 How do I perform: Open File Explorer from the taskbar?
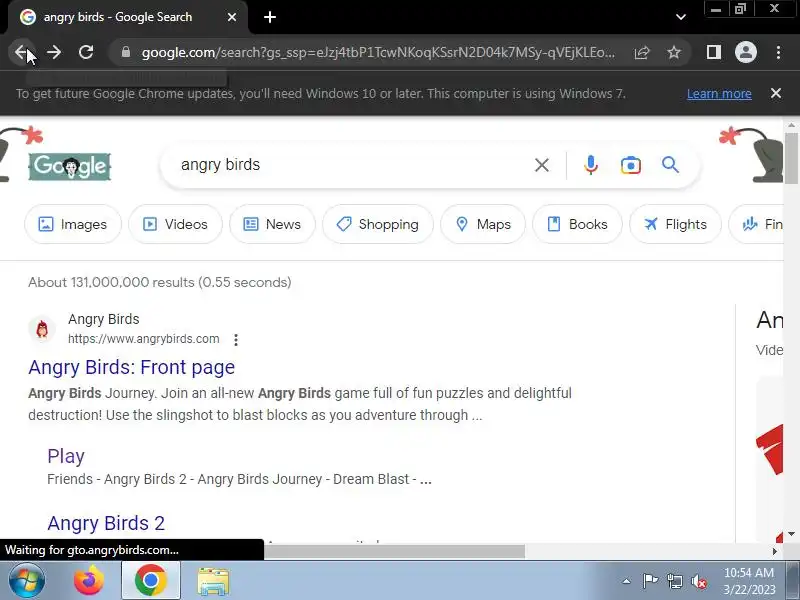tap(213, 581)
